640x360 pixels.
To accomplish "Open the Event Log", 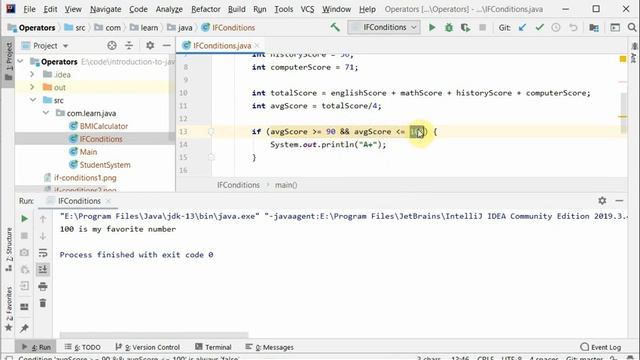I will pyautogui.click(x=600, y=347).
